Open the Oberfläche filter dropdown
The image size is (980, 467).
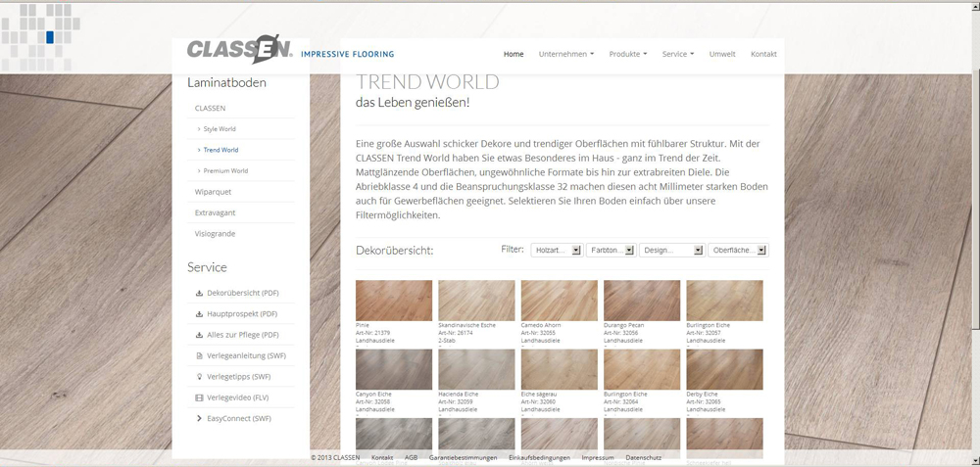[738, 250]
